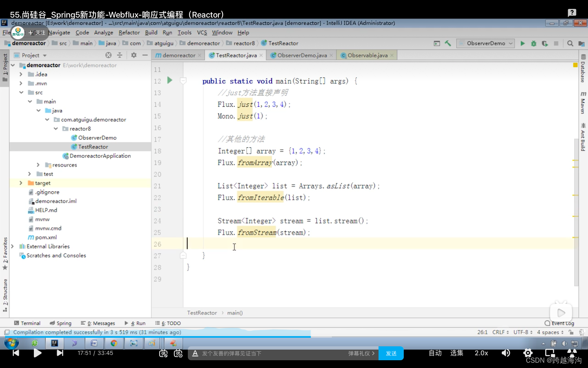
Task: Start debugging with the bug icon
Action: [x=533, y=43]
